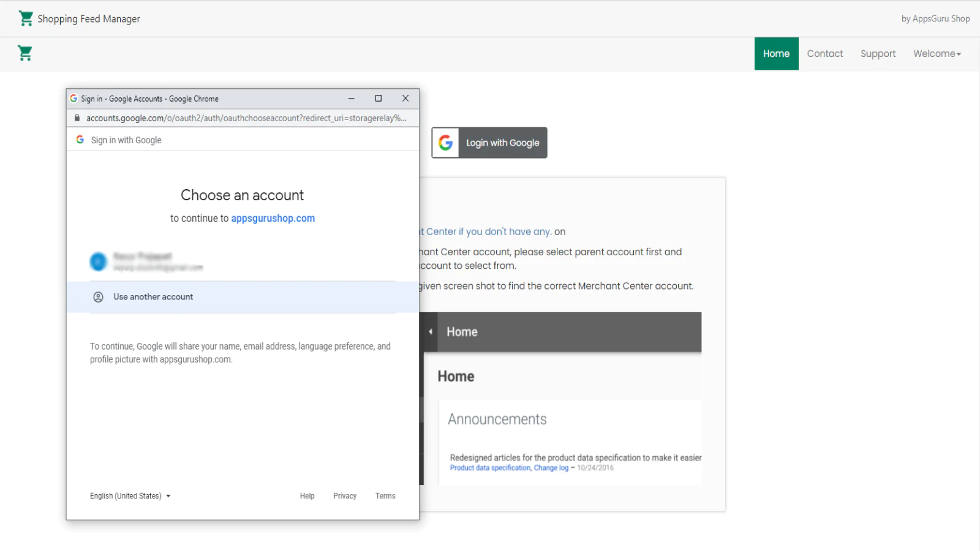This screenshot has width=980, height=551.
Task: Click the Shopping Feed Manager cart logo
Action: click(x=26, y=18)
